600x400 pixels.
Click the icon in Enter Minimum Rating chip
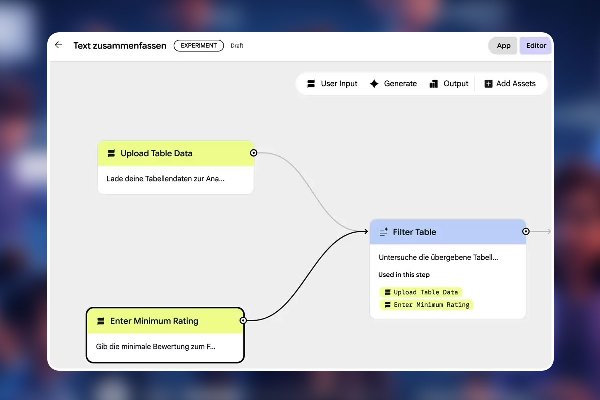click(387, 305)
